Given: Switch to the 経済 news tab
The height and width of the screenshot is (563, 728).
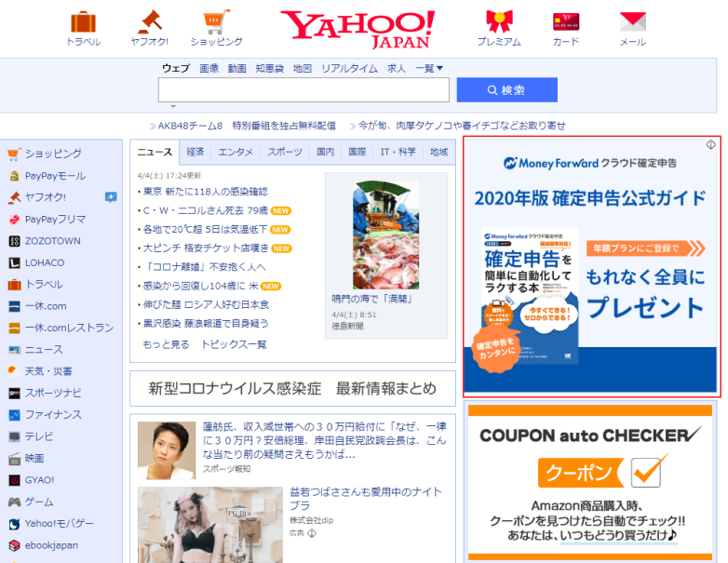Looking at the screenshot, I should pyautogui.click(x=195, y=152).
